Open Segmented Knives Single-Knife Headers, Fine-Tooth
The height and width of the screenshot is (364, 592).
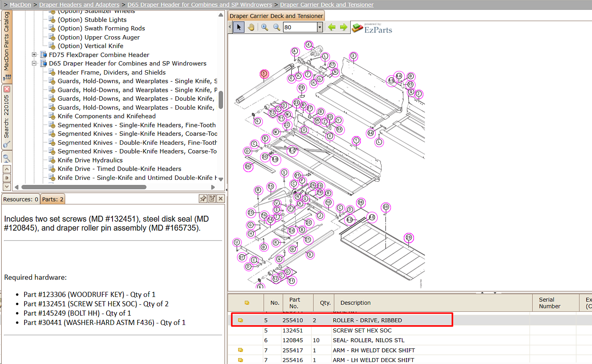(137, 125)
